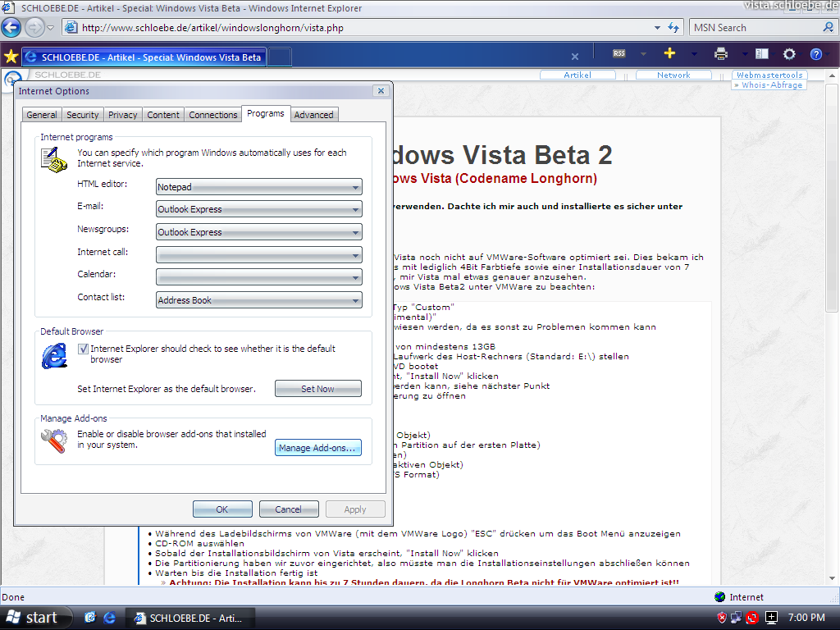Click the yellow plus Add Favorites icon
This screenshot has width=840, height=630.
[x=669, y=53]
